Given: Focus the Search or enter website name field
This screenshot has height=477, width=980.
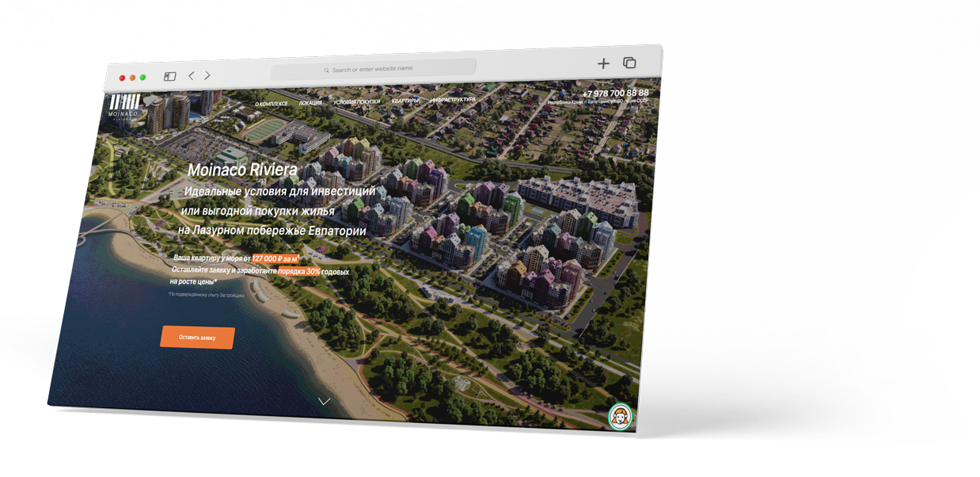Looking at the screenshot, I should (374, 69).
